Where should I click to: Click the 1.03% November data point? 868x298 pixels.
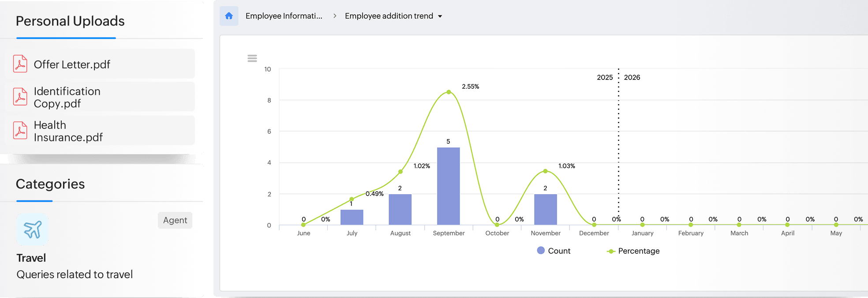(x=546, y=171)
